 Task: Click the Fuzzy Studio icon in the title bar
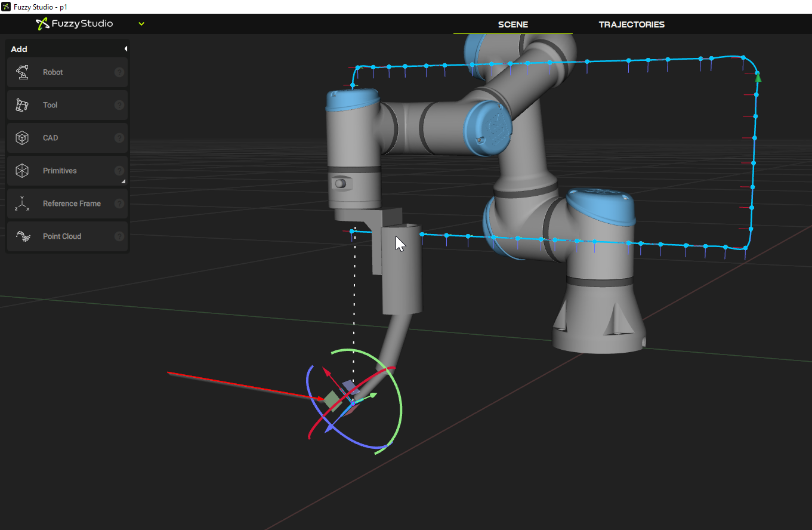coord(6,7)
